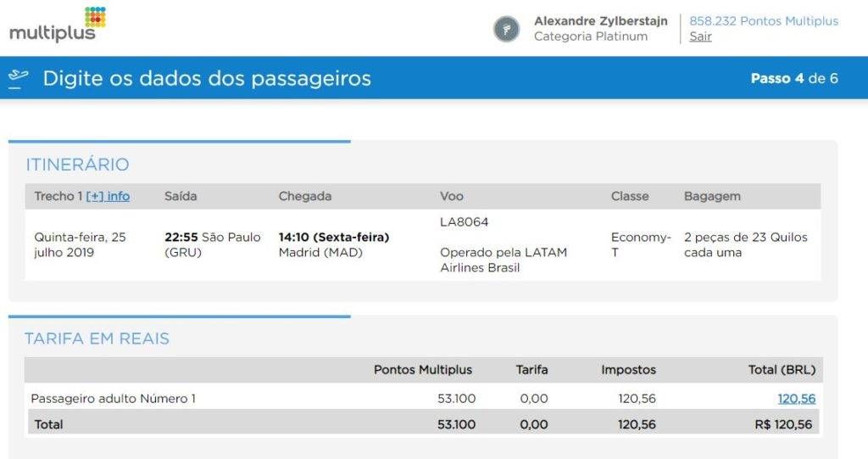The height and width of the screenshot is (459, 868).
Task: Open the 858.232 Pontos Multiplus link
Action: 764,21
